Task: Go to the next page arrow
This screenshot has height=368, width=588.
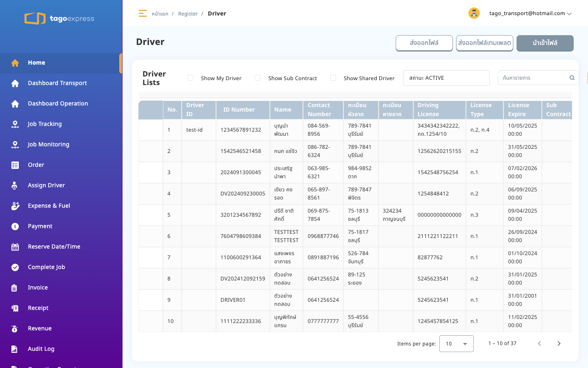Action: (559, 343)
